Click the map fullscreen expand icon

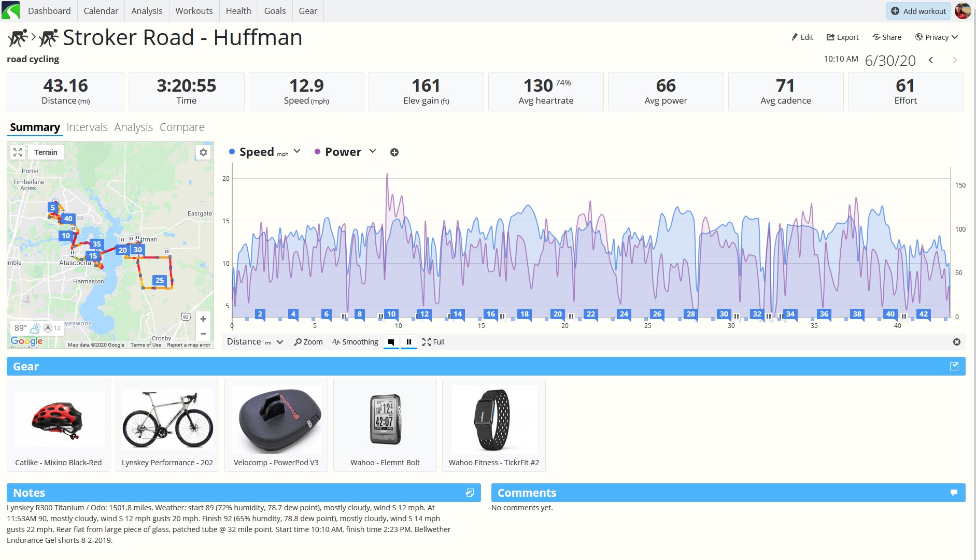coord(18,152)
